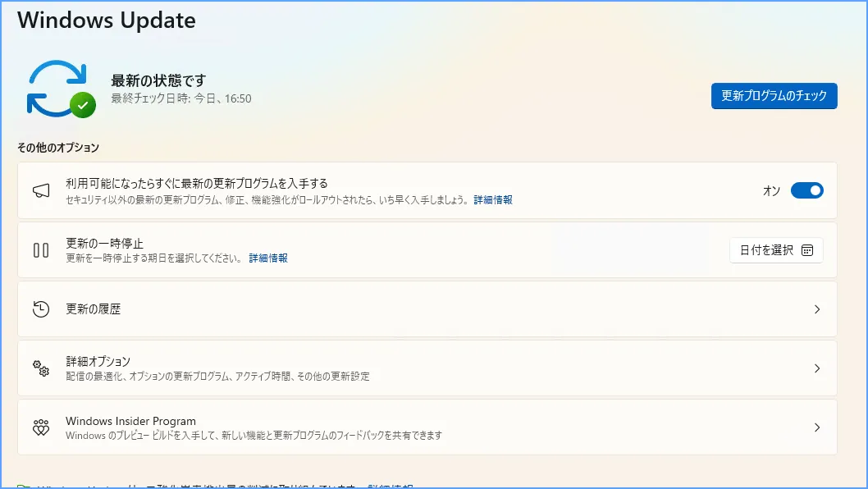The width and height of the screenshot is (868, 489).
Task: Click the pause icon beside 更新の一時停止
Action: tap(41, 250)
